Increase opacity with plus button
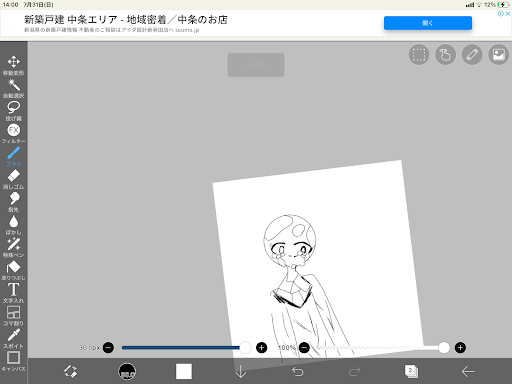Viewport: 512px width, 384px height. coord(460,348)
